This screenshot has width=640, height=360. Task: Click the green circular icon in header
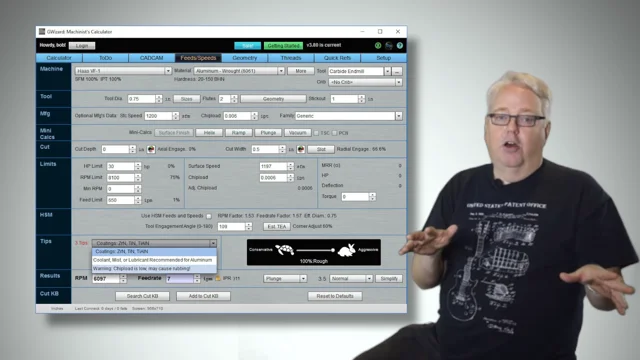[x=378, y=45]
